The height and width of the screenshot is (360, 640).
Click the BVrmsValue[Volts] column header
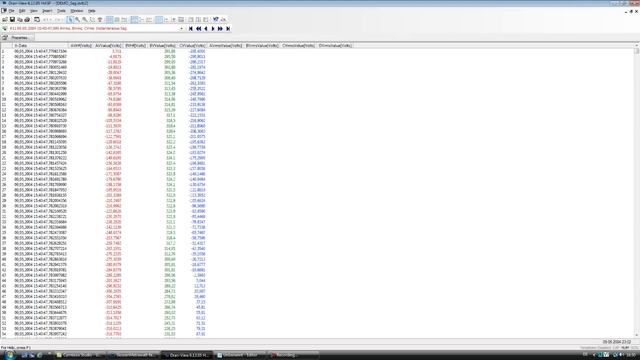262,46
